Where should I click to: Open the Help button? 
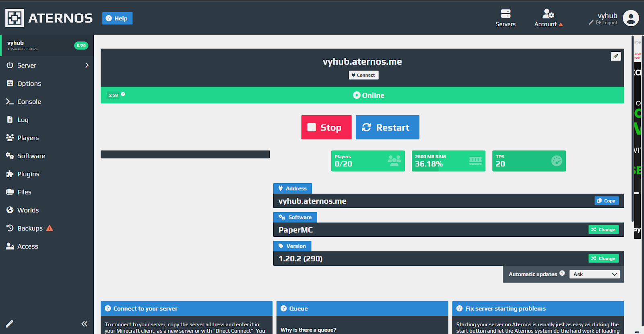pyautogui.click(x=117, y=18)
